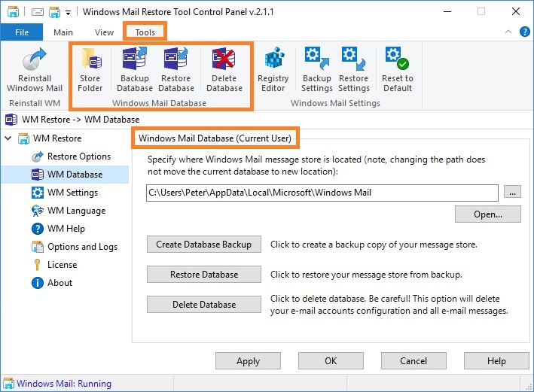The height and width of the screenshot is (392, 534).
Task: Click the status bar resize grip
Action: coord(529,387)
